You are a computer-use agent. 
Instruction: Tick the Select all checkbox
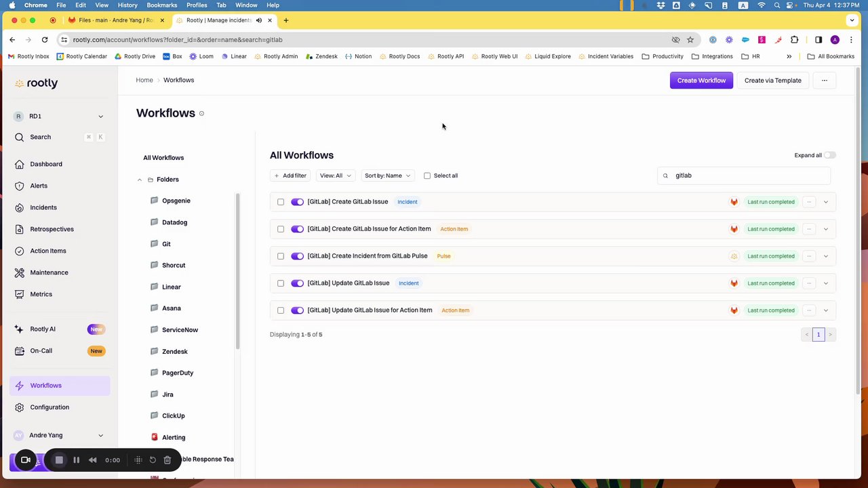[x=427, y=176]
